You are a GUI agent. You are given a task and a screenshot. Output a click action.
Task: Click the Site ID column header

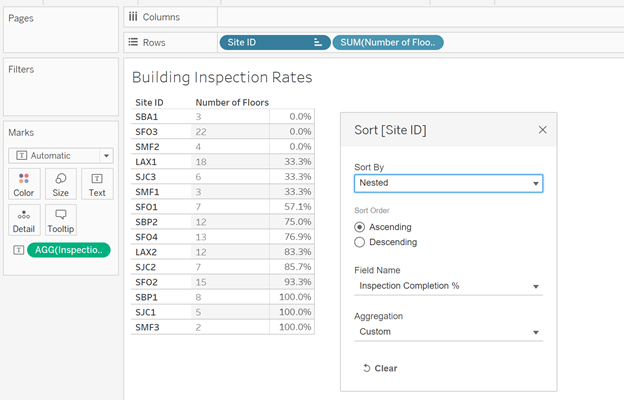[x=149, y=102]
